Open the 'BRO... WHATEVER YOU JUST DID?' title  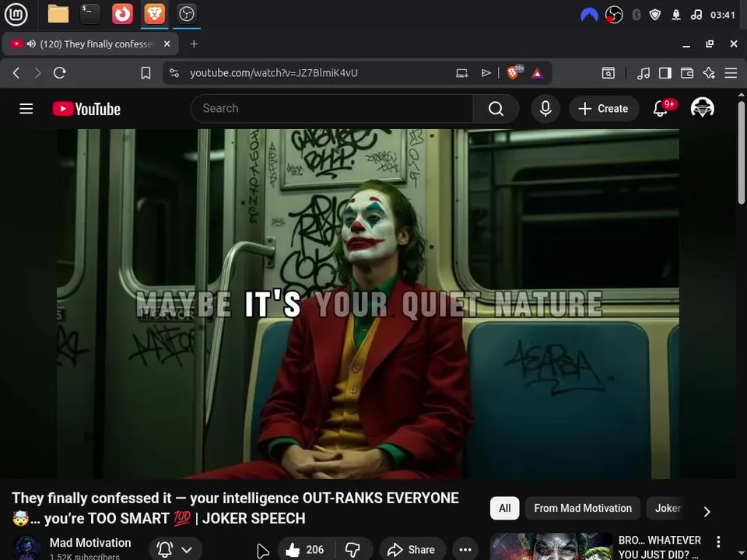659,547
